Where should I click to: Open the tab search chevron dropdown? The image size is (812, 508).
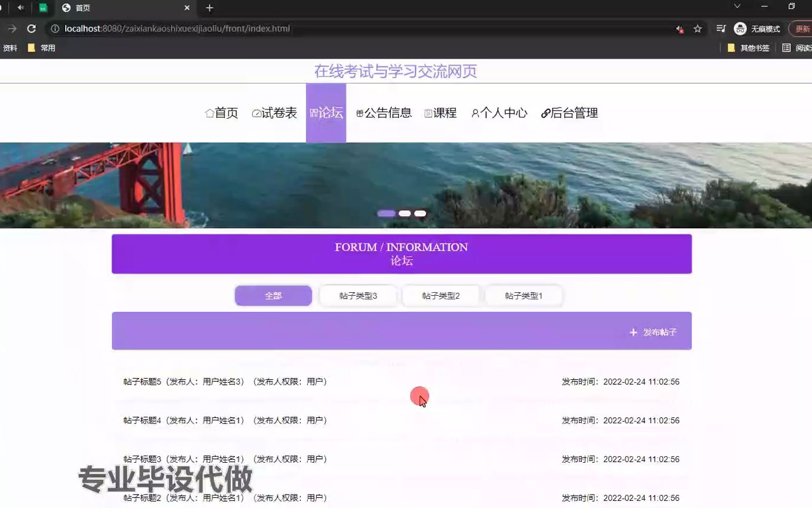(x=736, y=8)
